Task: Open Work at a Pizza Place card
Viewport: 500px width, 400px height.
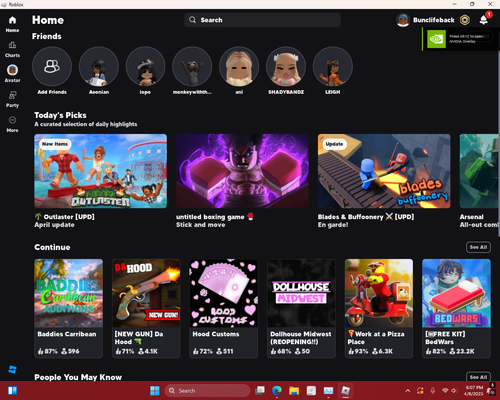Action: [379, 308]
